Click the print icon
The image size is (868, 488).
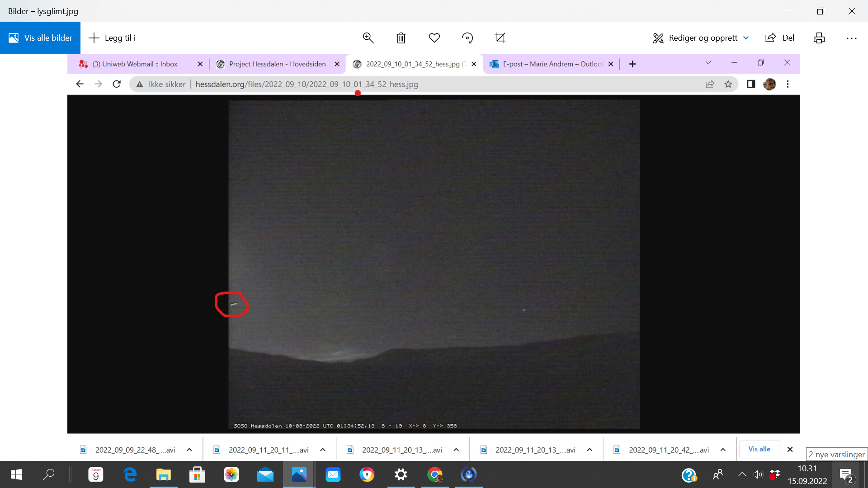(x=819, y=38)
